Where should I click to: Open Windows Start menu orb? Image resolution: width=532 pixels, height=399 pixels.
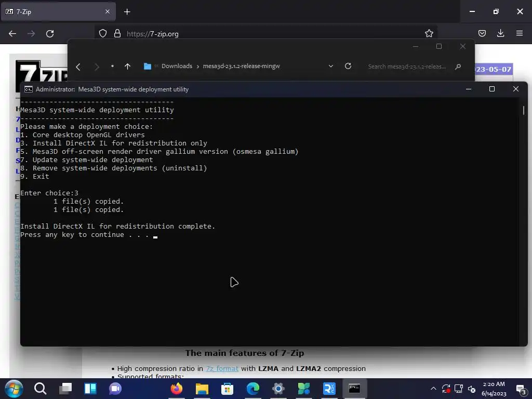coord(14,389)
